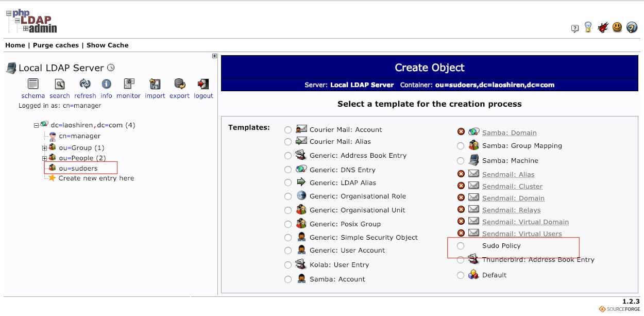Select the Courier Mail: Account radio button

click(x=288, y=130)
